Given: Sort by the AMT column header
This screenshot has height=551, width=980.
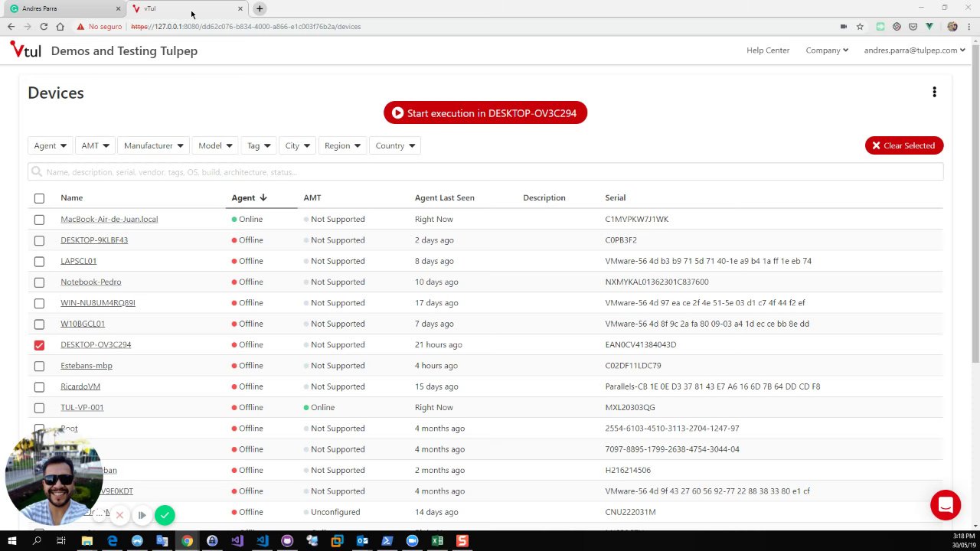Looking at the screenshot, I should coord(312,197).
